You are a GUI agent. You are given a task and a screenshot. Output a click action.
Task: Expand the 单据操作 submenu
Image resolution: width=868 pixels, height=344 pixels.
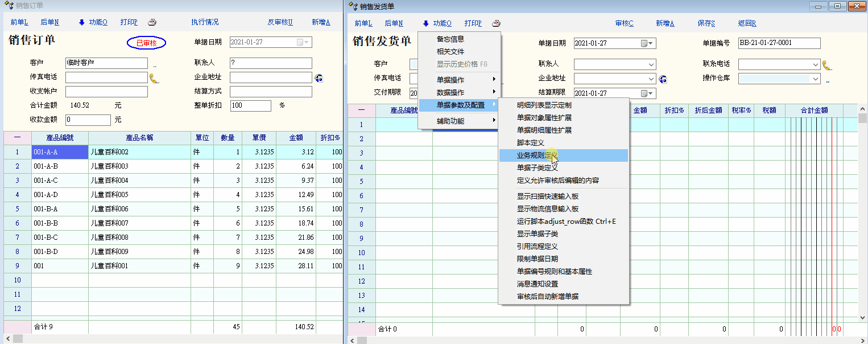(x=460, y=79)
